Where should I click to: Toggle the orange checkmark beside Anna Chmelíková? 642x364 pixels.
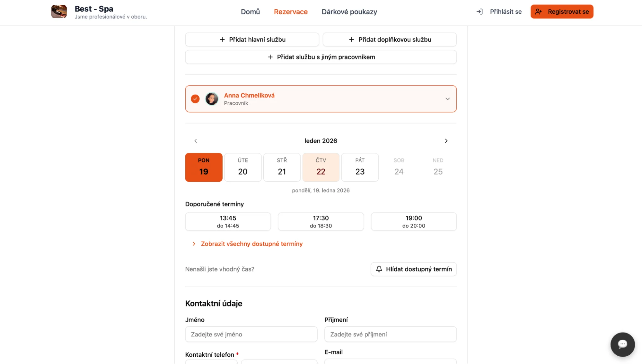(x=195, y=99)
